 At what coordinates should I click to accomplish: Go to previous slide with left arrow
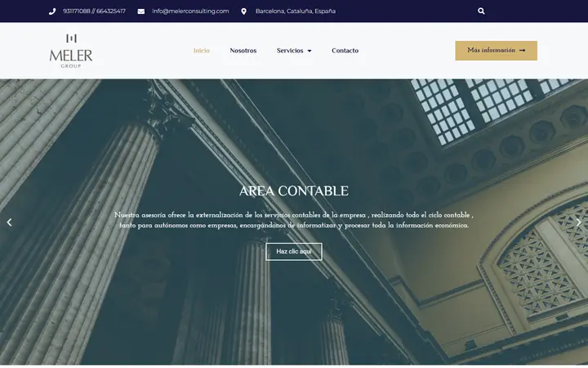9,222
